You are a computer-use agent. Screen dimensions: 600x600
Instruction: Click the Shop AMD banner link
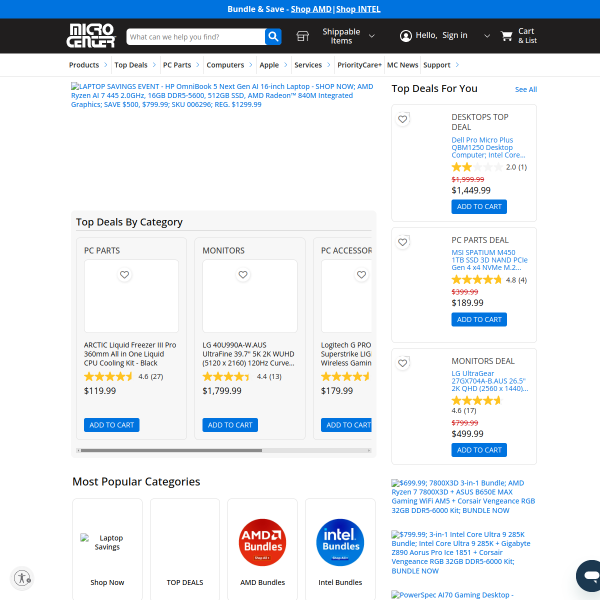(311, 9)
